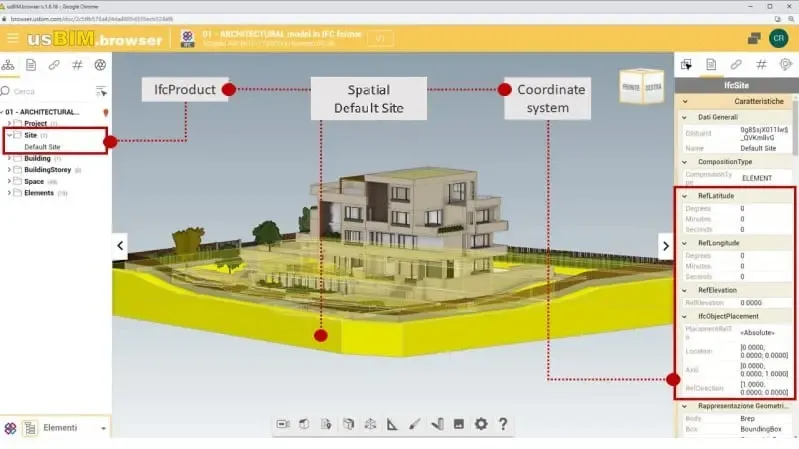Collapse the IfcObjectPlacement section
Viewport: 799px width, 449px height.
tap(685, 316)
